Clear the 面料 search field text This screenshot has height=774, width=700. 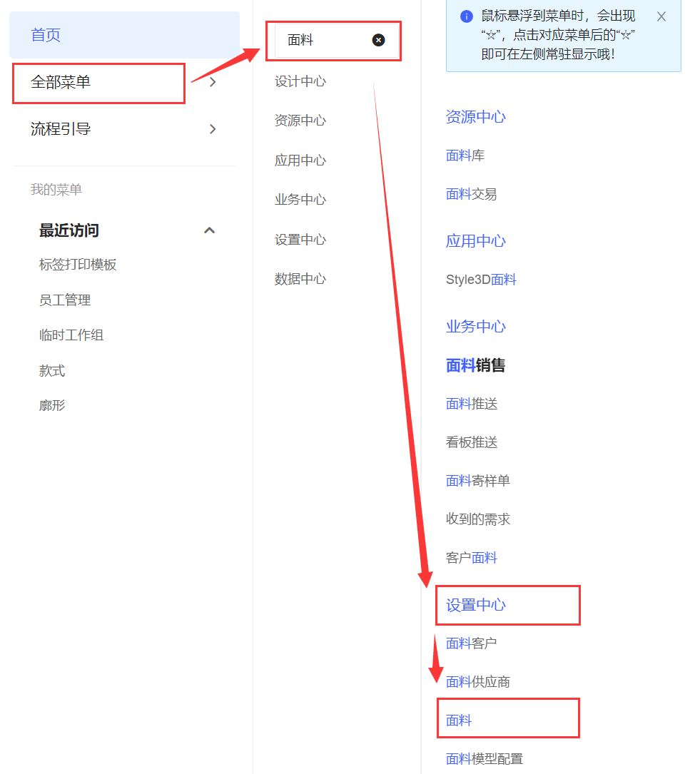(378, 41)
